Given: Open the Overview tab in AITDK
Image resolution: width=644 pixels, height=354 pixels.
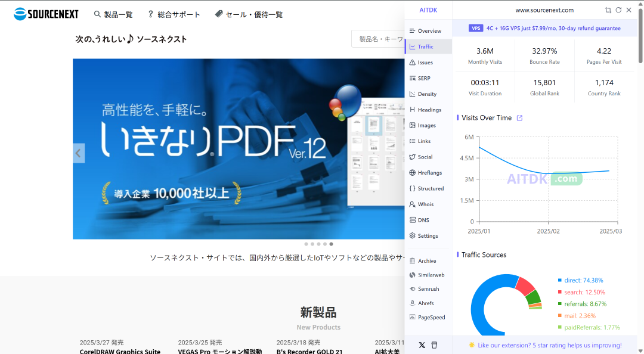Looking at the screenshot, I should [x=428, y=31].
